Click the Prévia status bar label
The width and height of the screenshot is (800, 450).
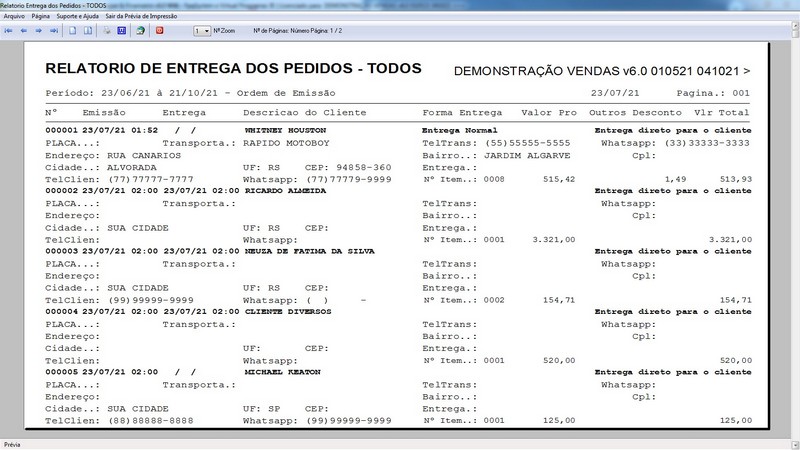click(x=12, y=445)
